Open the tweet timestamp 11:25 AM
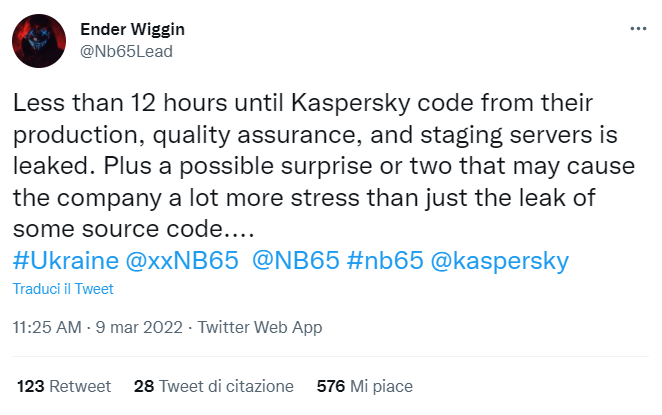 click(x=47, y=327)
